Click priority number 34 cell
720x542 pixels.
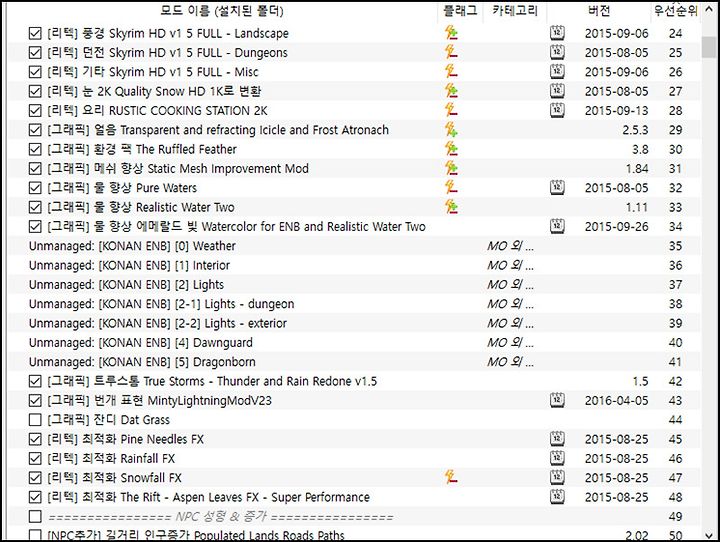click(675, 226)
